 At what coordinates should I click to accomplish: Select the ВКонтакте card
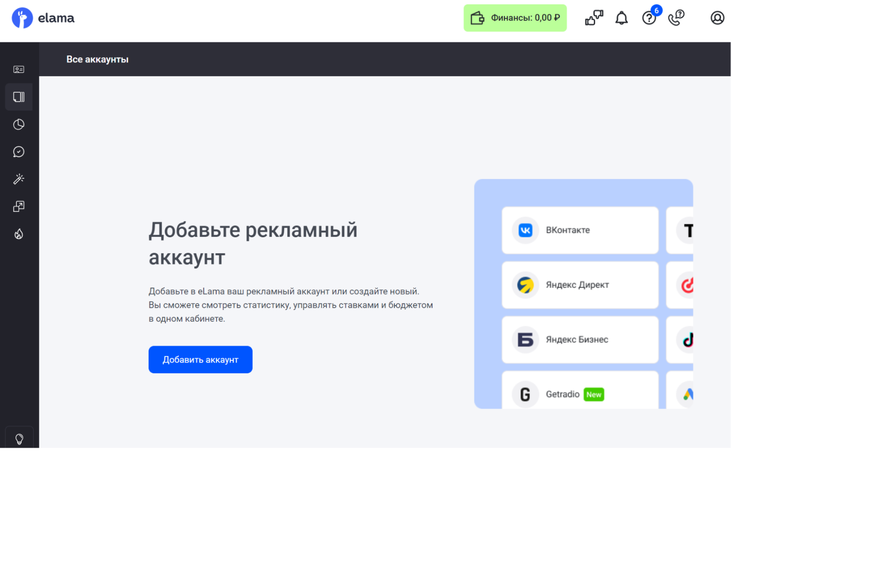pos(580,230)
